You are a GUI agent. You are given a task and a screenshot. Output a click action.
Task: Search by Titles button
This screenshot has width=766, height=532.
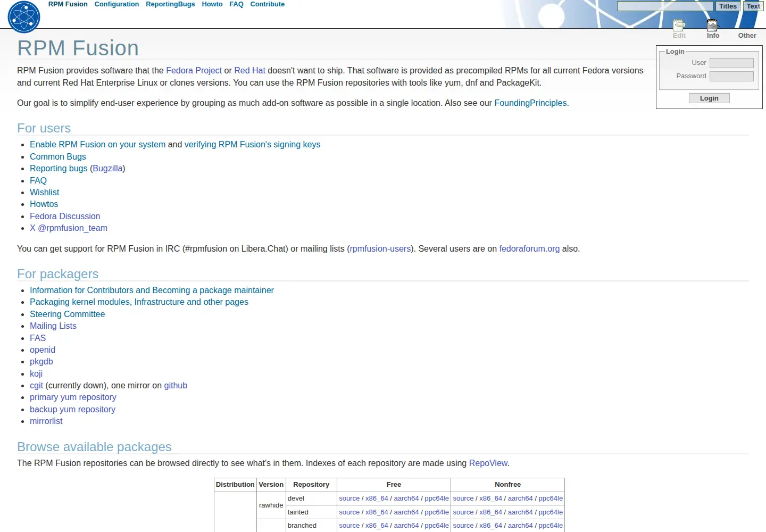(x=728, y=6)
